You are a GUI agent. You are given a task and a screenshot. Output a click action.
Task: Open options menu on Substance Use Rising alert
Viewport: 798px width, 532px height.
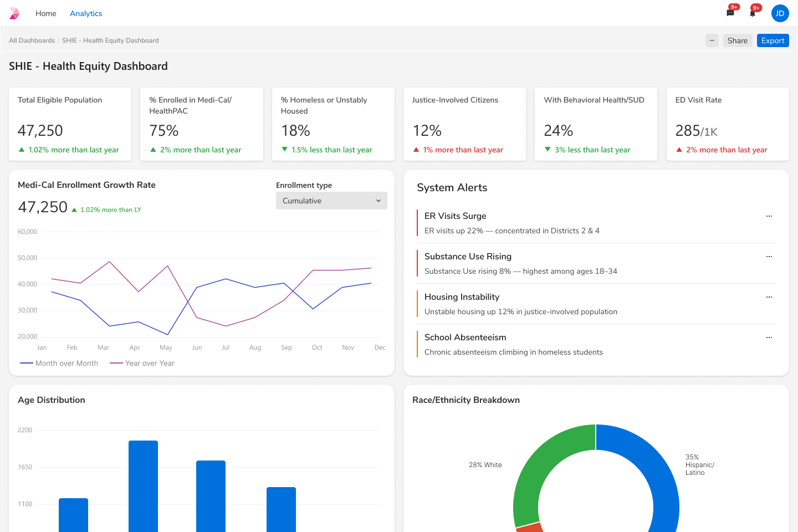click(769, 257)
